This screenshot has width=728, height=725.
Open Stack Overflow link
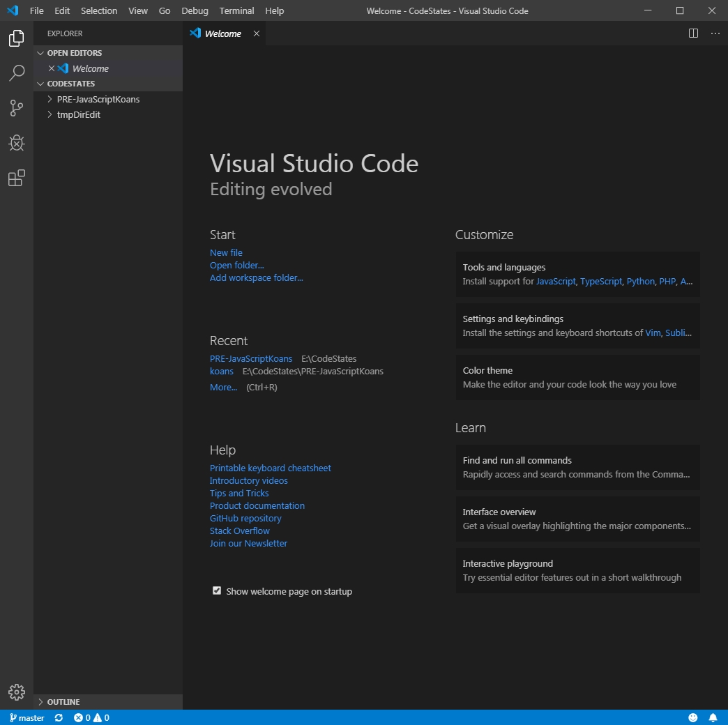(x=240, y=531)
